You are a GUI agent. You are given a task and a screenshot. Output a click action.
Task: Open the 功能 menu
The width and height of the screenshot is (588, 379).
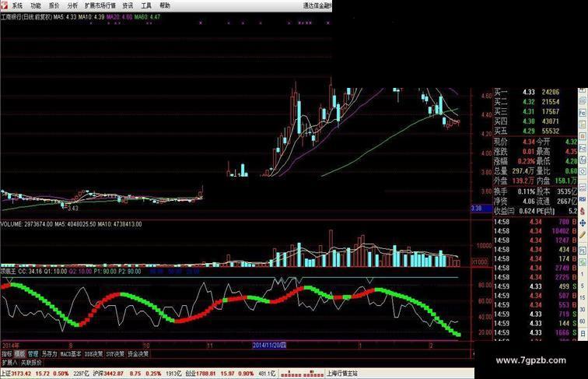(x=36, y=5)
